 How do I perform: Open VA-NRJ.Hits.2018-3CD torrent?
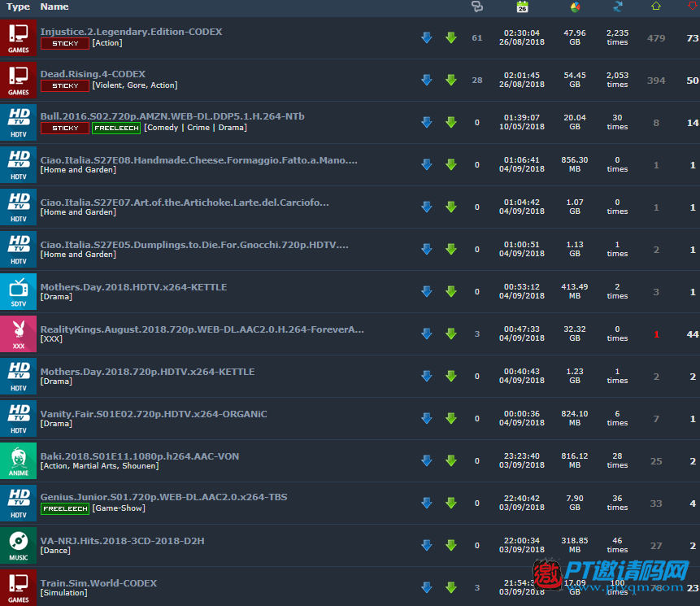point(122,541)
